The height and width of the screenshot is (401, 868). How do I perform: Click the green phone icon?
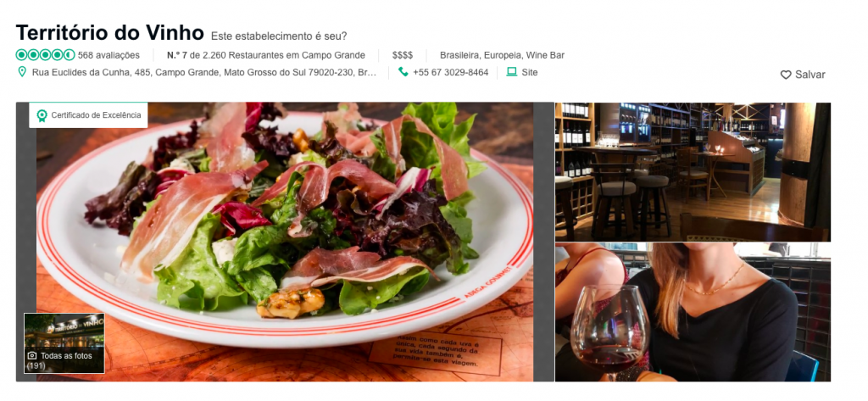(403, 72)
